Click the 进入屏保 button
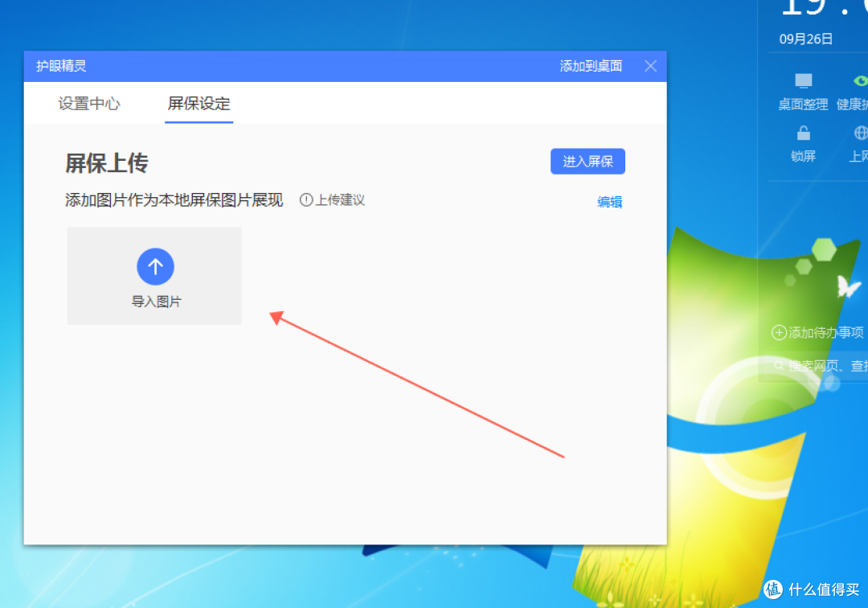The height and width of the screenshot is (608, 868). [588, 161]
